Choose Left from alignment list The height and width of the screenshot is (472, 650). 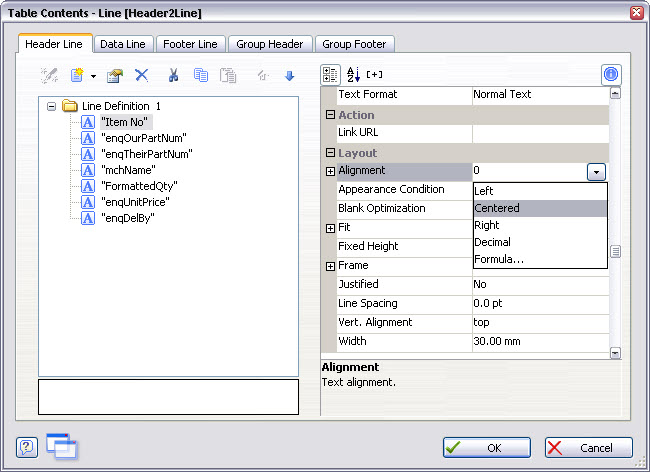tap(540, 191)
